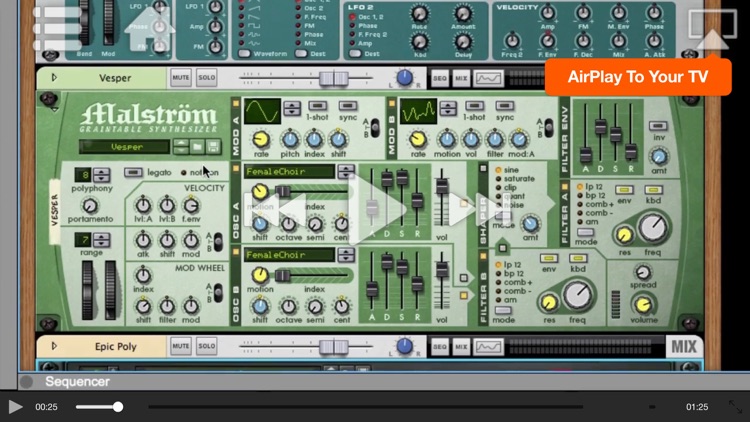Click the Epic Poly pan knob

pos(405,346)
